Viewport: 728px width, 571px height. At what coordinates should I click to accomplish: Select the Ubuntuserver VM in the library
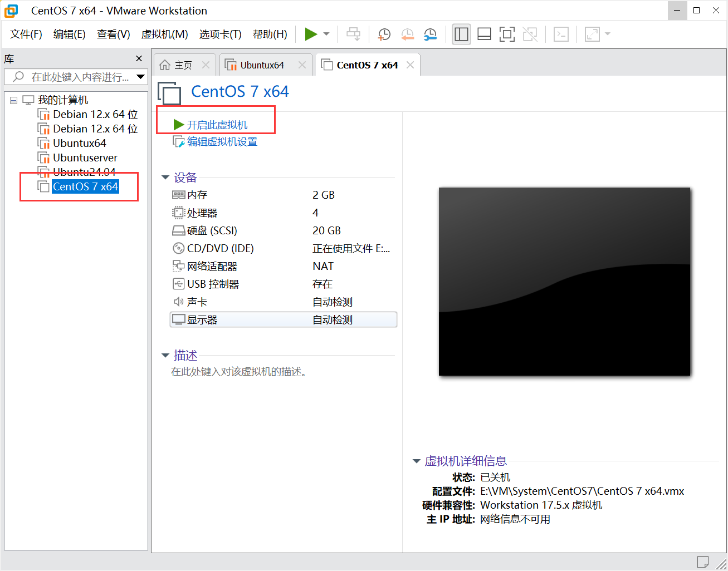[85, 157]
